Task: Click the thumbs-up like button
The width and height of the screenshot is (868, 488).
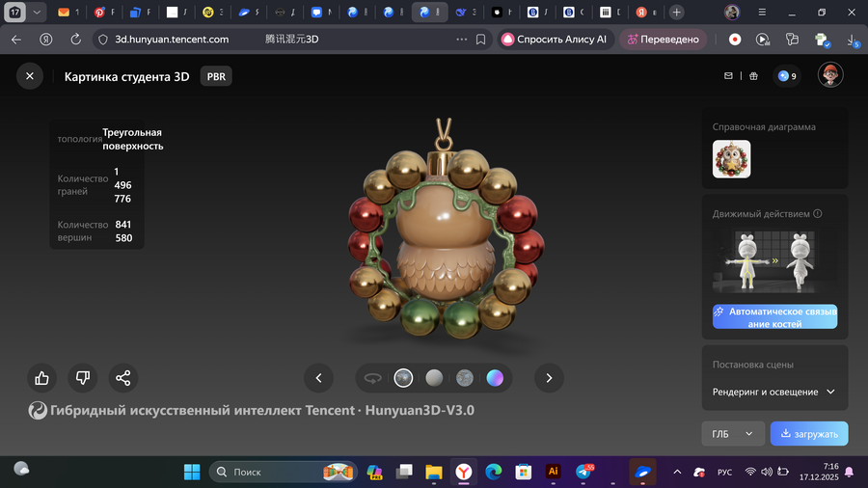Action: (41, 378)
